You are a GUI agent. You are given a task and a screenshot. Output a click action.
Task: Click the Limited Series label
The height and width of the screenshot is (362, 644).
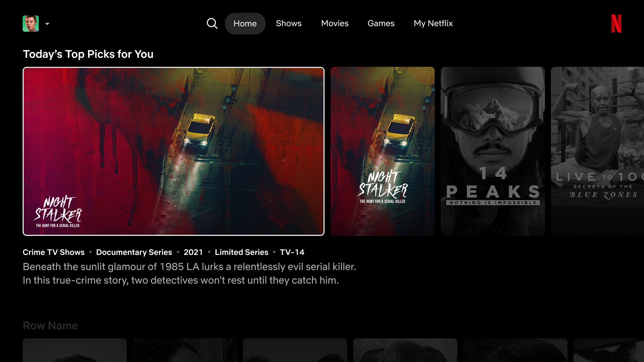click(241, 252)
